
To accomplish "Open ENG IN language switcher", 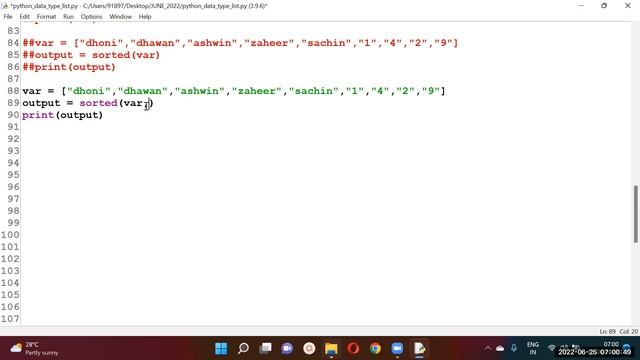I will (533, 349).
